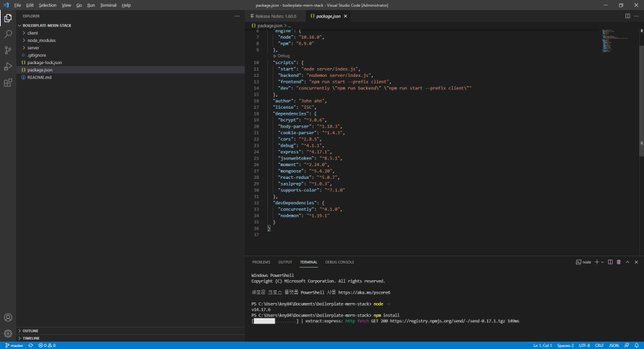Change encoding via UTF-8

pos(585,346)
